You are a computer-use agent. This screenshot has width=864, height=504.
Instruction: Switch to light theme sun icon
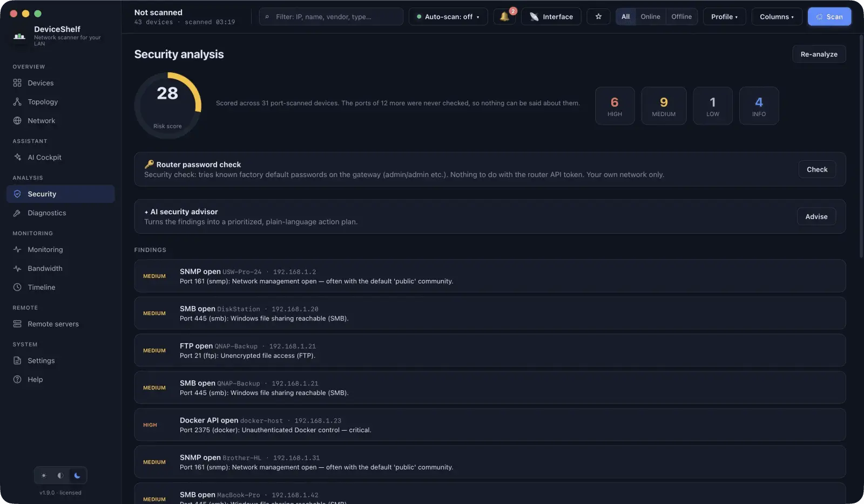coord(44,475)
